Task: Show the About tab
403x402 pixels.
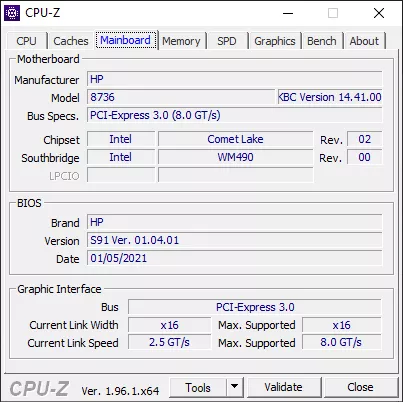Action: tap(364, 41)
